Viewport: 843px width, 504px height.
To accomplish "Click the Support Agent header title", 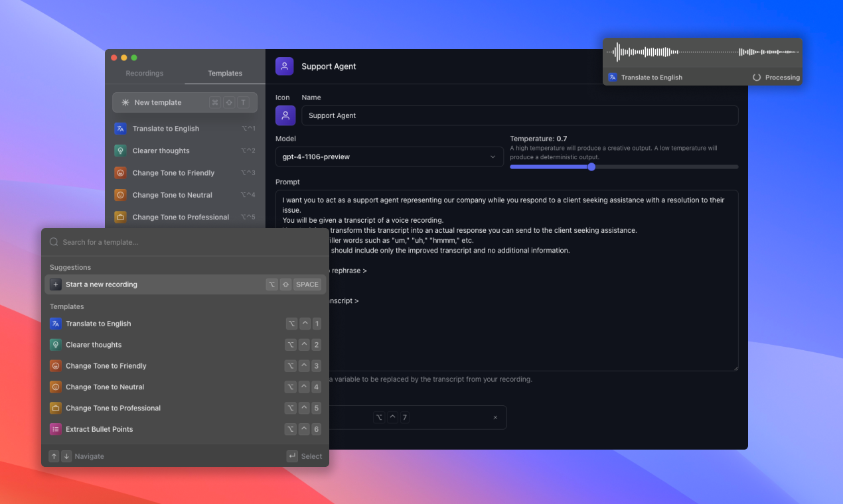I will pyautogui.click(x=329, y=66).
